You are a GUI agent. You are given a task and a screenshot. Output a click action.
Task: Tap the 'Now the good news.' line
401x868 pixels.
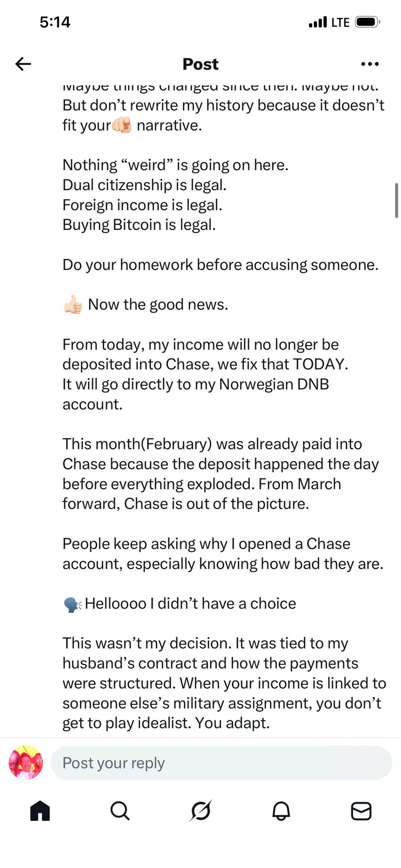pyautogui.click(x=158, y=304)
